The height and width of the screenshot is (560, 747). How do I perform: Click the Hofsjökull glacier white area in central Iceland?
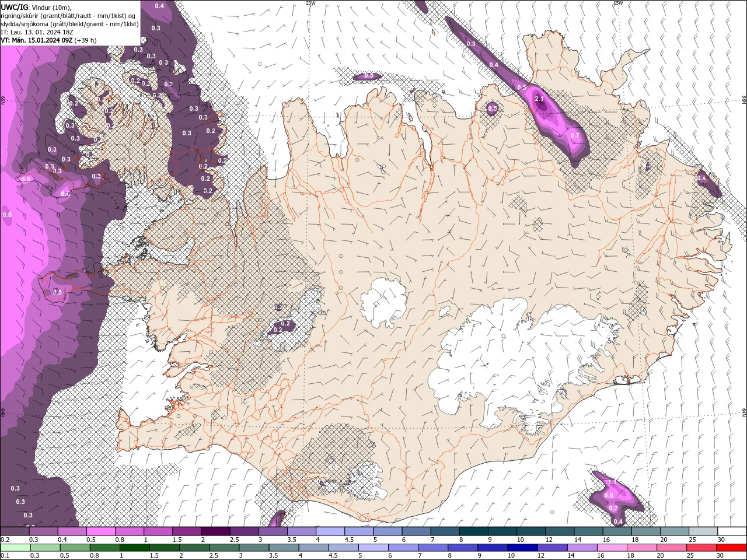coord(383,302)
